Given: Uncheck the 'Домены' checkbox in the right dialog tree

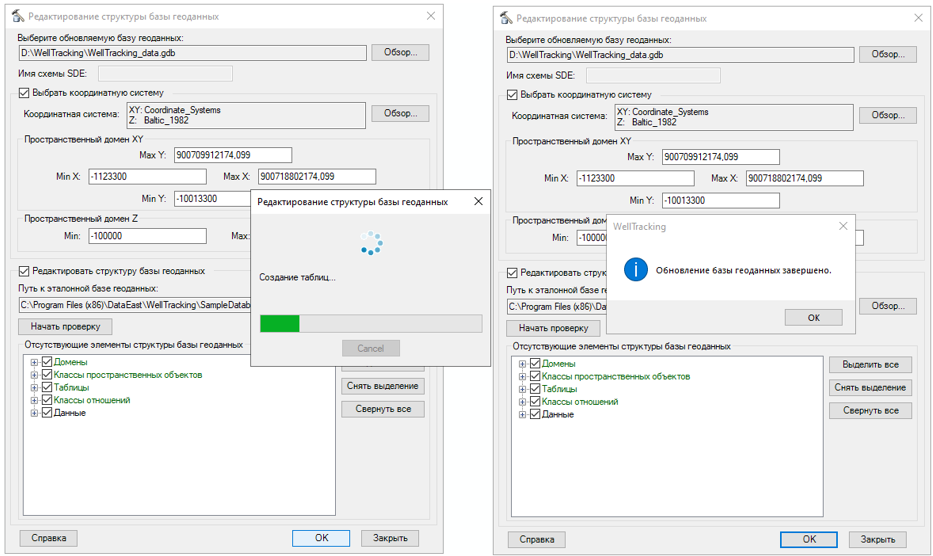Looking at the screenshot, I should click(x=535, y=364).
